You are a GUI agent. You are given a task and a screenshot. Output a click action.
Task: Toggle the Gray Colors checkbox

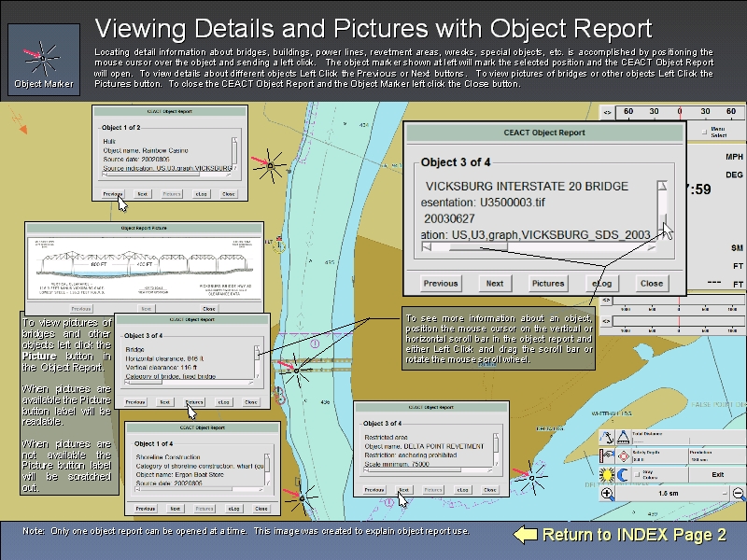point(637,474)
